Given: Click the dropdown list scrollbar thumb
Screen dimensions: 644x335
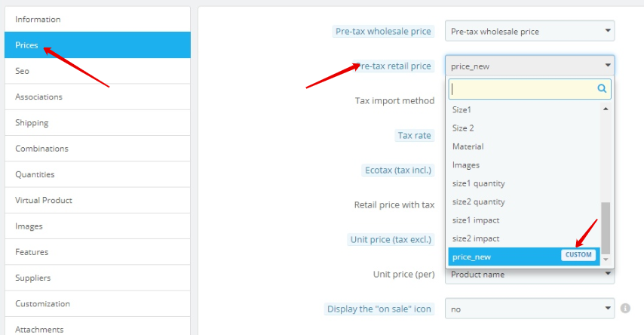Looking at the screenshot, I should (x=606, y=228).
